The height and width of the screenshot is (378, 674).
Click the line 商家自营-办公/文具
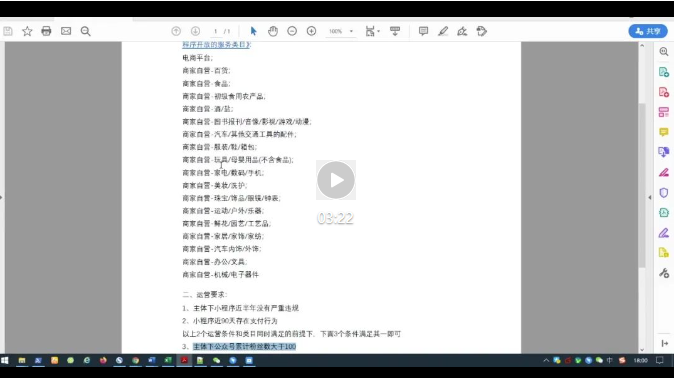[x=215, y=261]
